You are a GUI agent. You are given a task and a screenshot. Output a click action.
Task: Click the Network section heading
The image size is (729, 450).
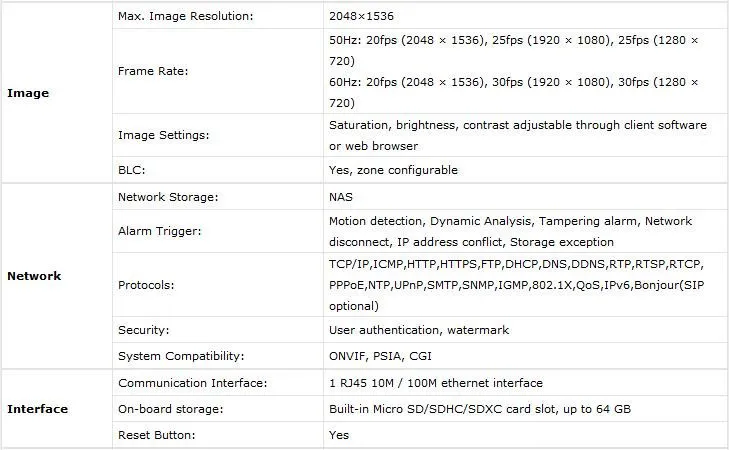[x=34, y=276]
